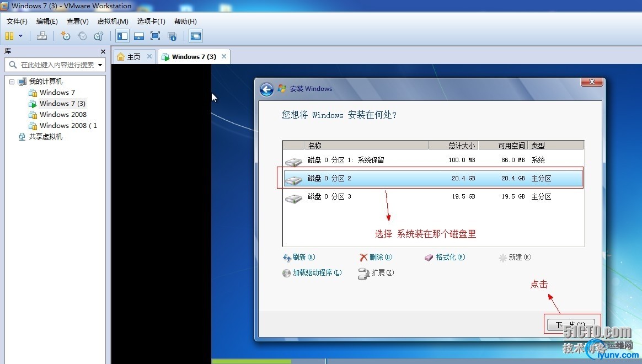
Task: Sort by the 总计大小 column header
Action: 454,146
